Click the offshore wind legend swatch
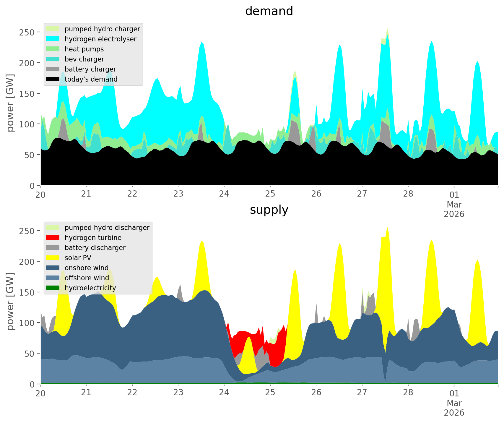This screenshot has width=504, height=423. tap(53, 278)
